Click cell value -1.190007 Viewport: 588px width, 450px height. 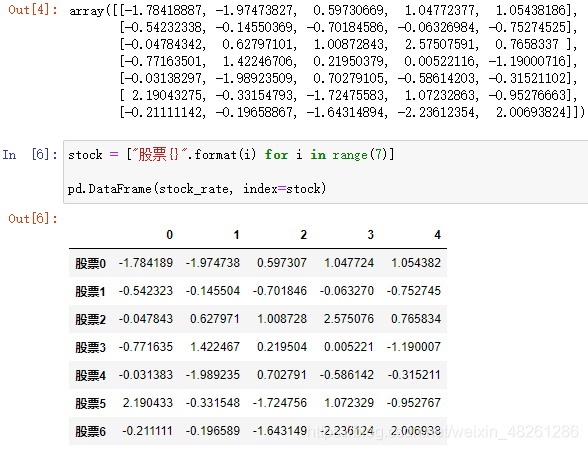pos(414,347)
